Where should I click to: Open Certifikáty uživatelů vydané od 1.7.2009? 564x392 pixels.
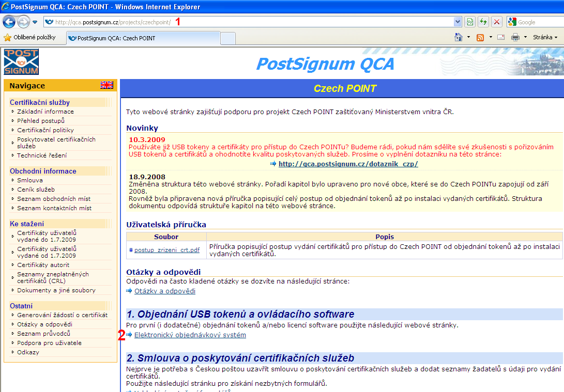[47, 252]
